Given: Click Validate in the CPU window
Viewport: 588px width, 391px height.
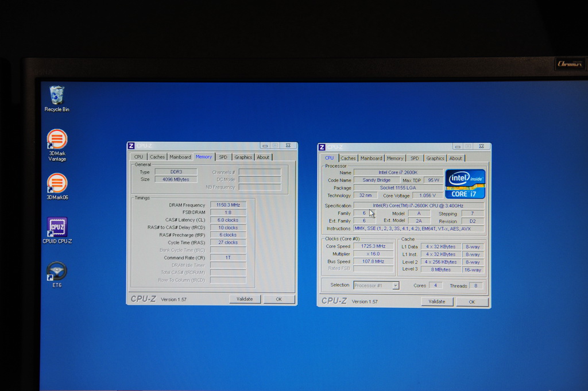Looking at the screenshot, I should point(436,301).
